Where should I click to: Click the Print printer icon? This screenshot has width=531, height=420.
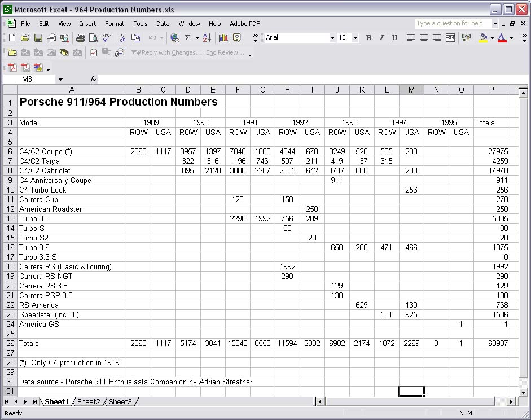pyautogui.click(x=80, y=38)
